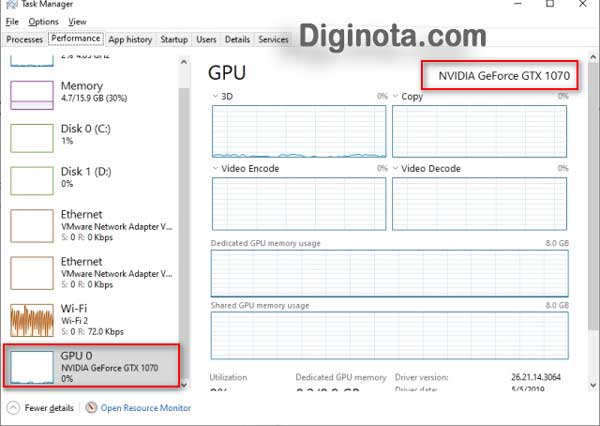Select the Memory thumbnail graph
600x426 pixels.
tap(32, 95)
